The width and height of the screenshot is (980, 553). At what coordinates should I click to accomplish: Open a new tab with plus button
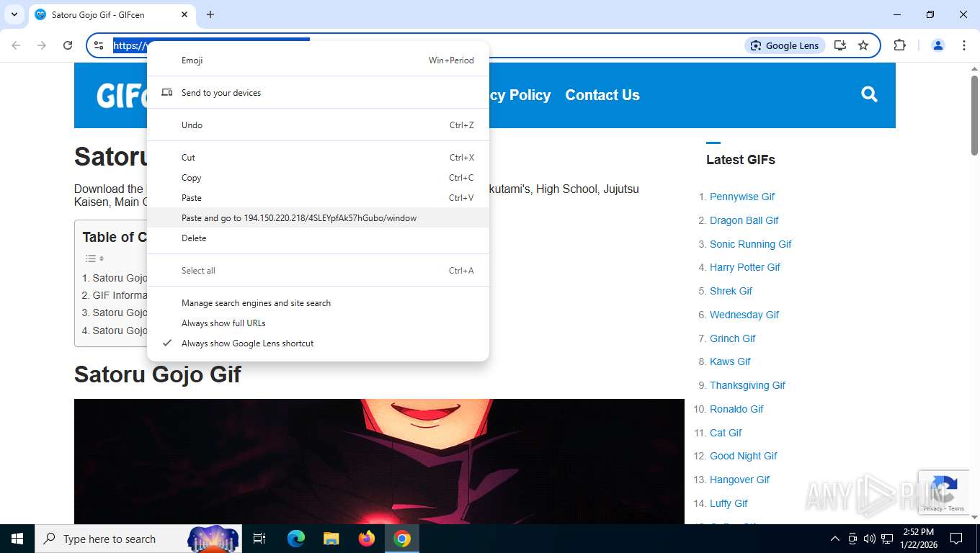point(210,14)
